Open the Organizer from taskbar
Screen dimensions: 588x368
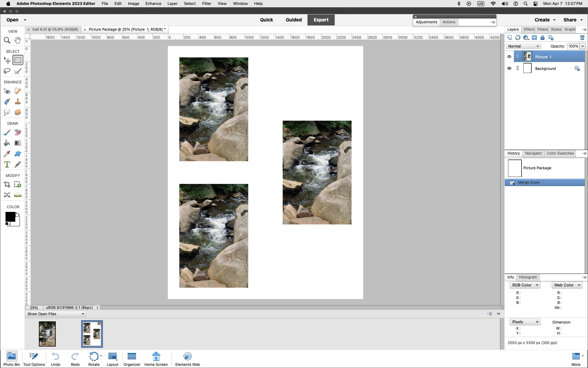[x=132, y=358]
